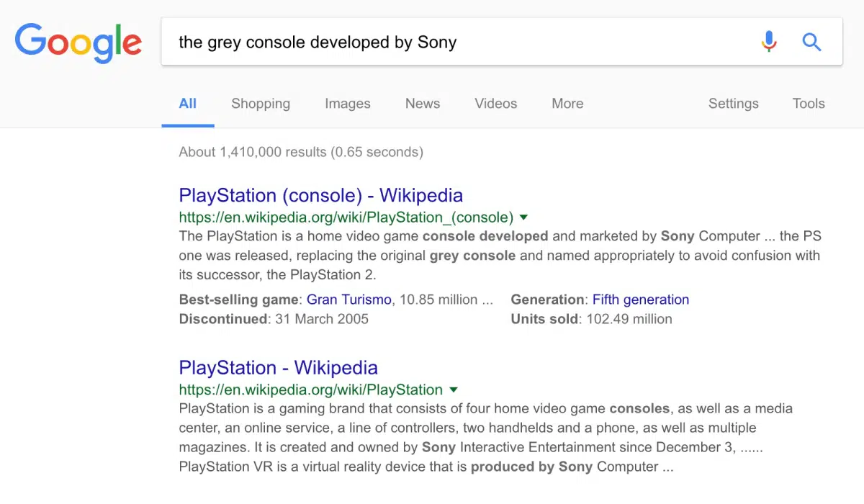Open the Settings menu
The width and height of the screenshot is (864, 504).
point(733,104)
